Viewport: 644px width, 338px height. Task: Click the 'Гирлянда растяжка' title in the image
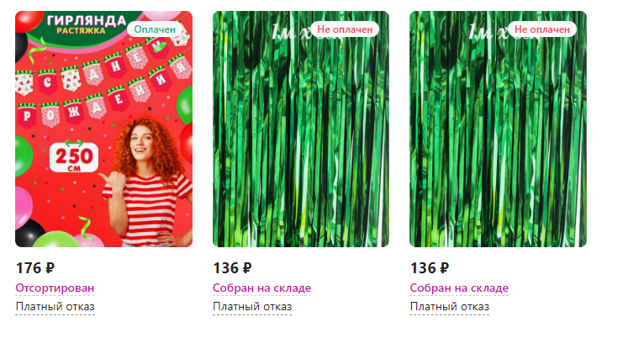click(86, 24)
